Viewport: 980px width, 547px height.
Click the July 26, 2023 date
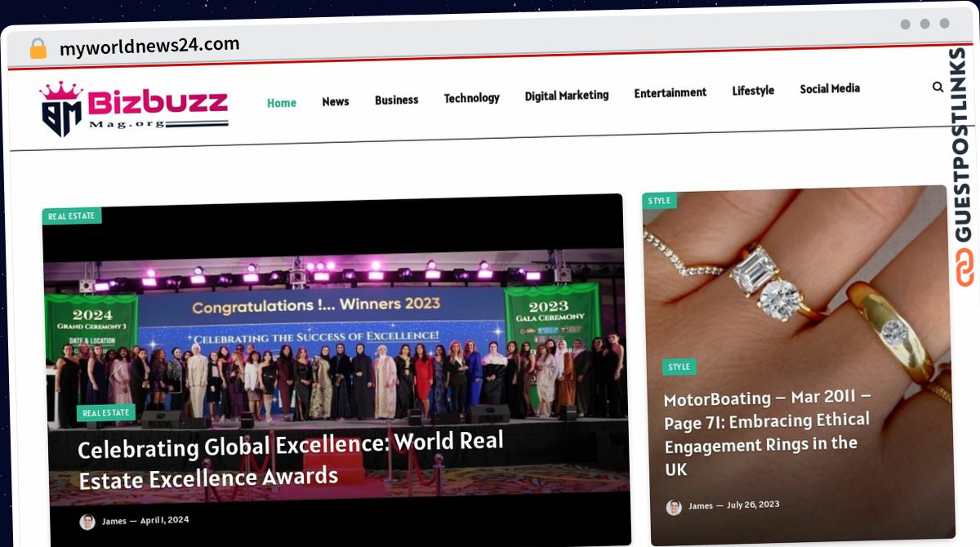tap(753, 505)
